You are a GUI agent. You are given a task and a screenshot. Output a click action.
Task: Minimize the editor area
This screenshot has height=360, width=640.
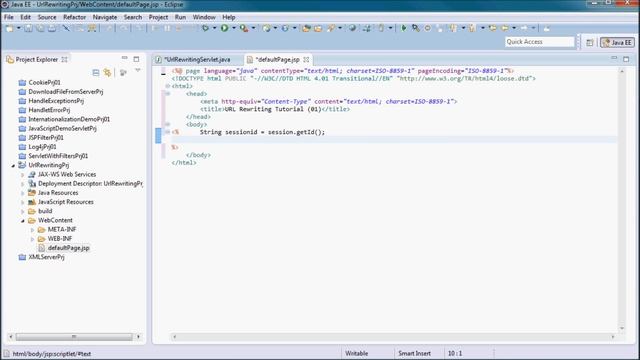click(614, 58)
